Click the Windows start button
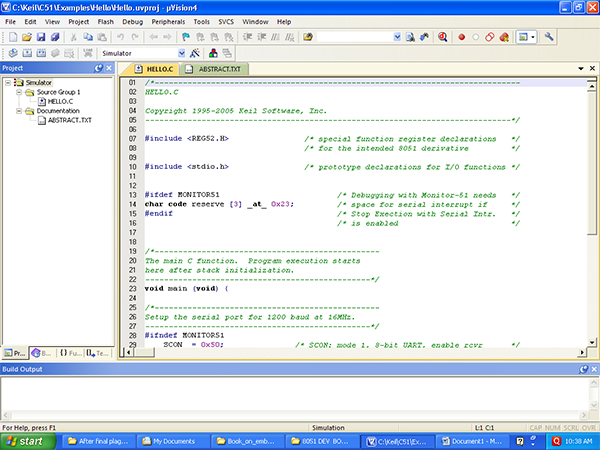Viewport: 600px width, 450px height. (x=28, y=441)
